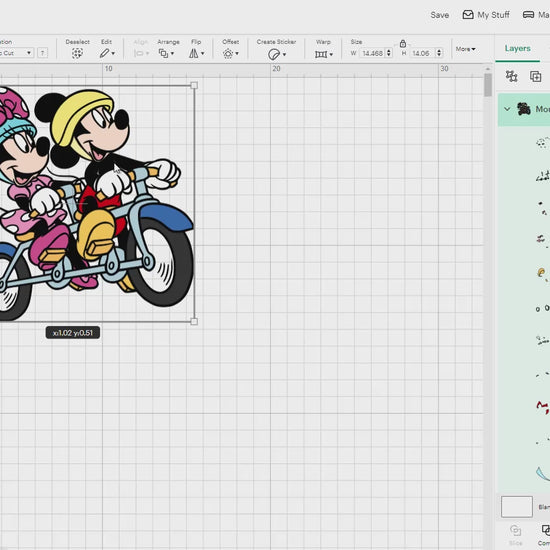The image size is (550, 550).
Task: Click the Offset tool icon
Action: [228, 54]
